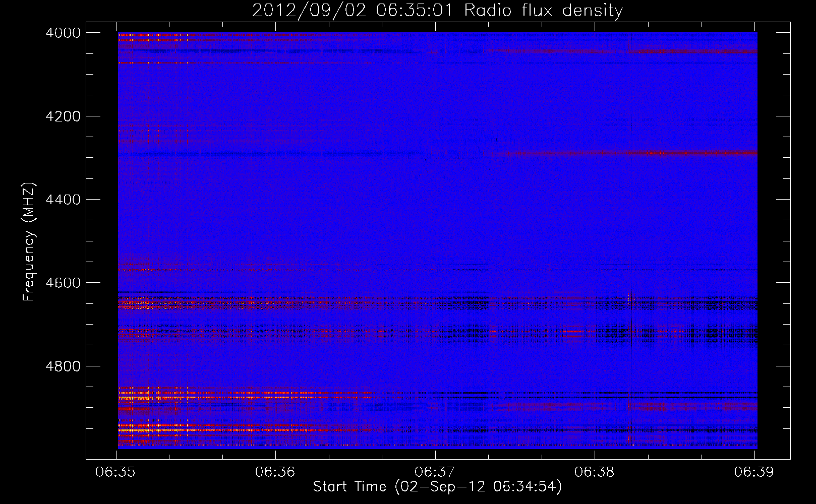Click the 06:39 time axis label
This screenshot has height=504, width=816.
753,472
